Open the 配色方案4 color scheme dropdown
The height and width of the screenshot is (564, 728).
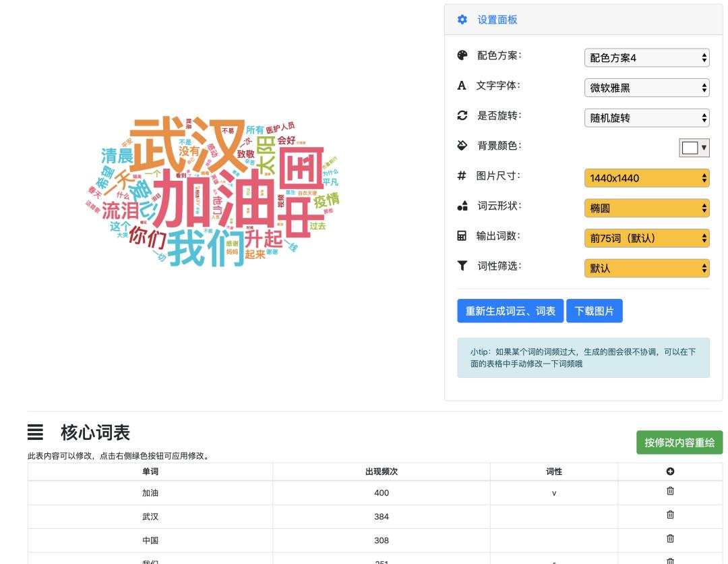click(x=646, y=57)
